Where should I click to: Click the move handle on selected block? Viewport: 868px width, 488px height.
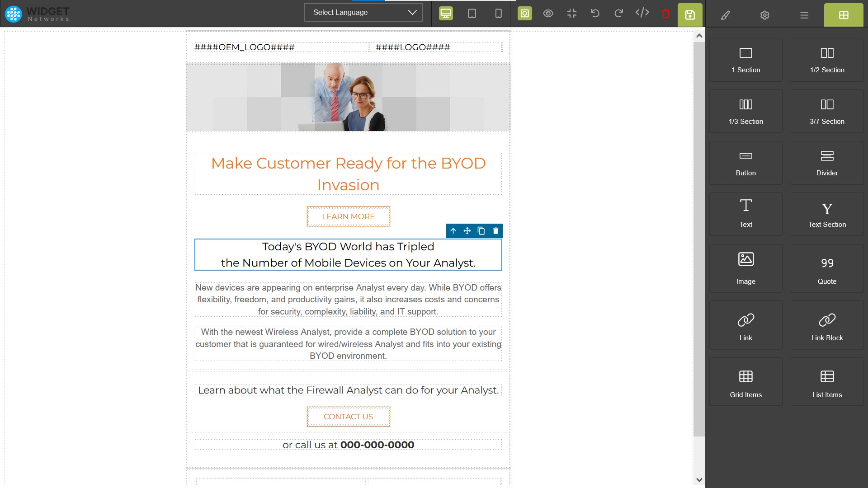tap(467, 231)
